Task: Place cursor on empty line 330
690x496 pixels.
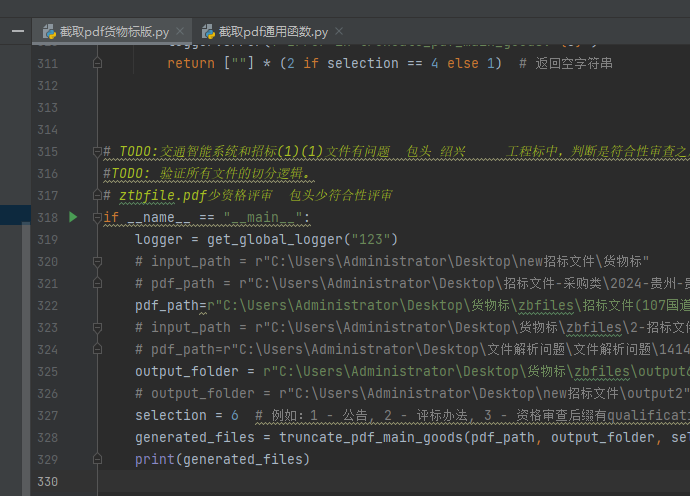Action: (x=300, y=481)
